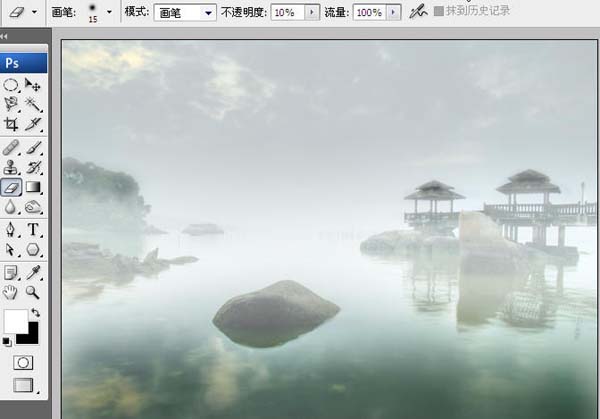Select the Hand tool
This screenshot has width=600, height=419.
pos(11,292)
